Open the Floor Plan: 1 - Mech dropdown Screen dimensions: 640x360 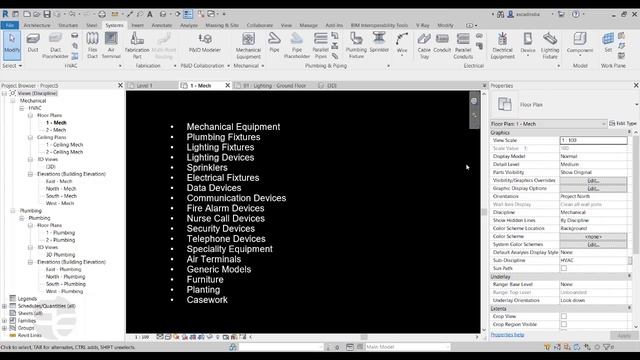[549, 124]
